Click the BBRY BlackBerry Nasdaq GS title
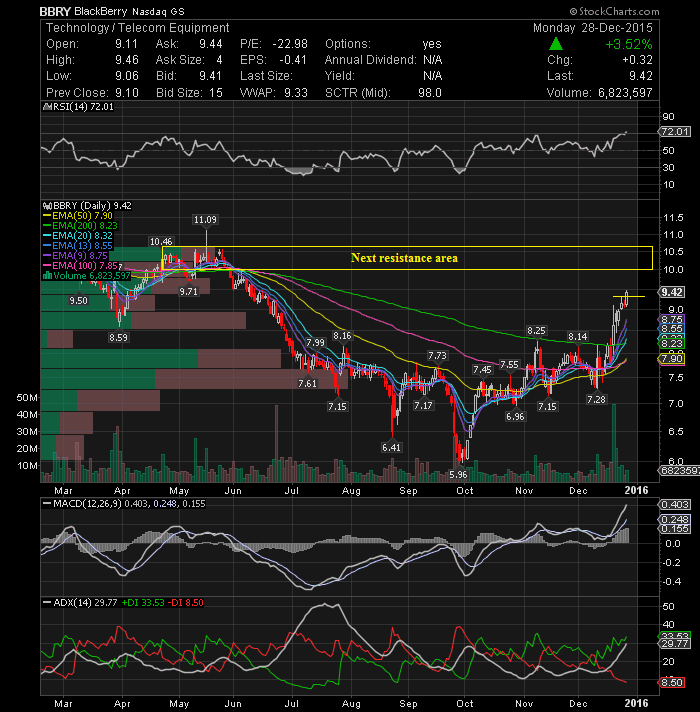The image size is (700, 712). 112,11
